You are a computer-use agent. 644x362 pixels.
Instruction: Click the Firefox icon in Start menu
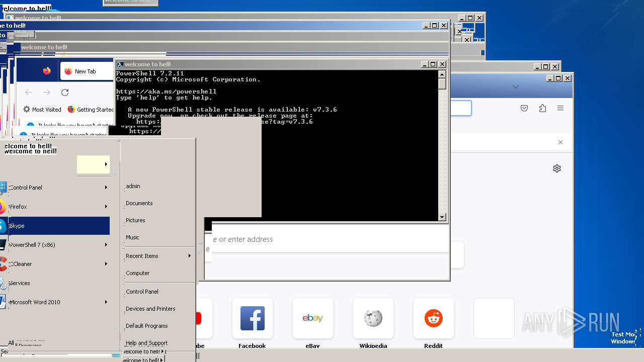point(3,207)
